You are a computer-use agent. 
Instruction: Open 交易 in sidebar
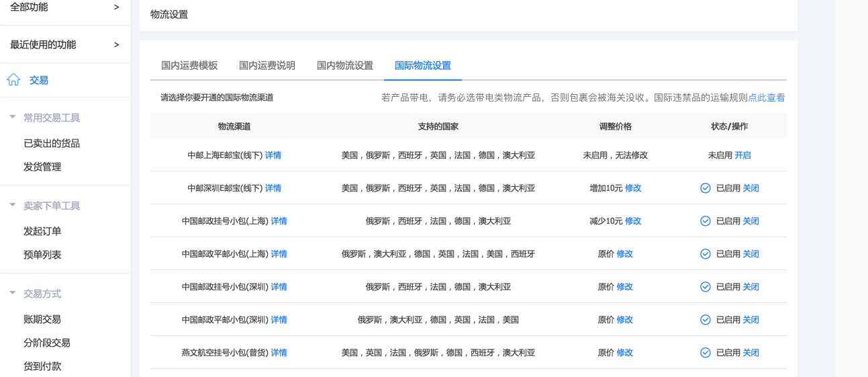coord(39,80)
